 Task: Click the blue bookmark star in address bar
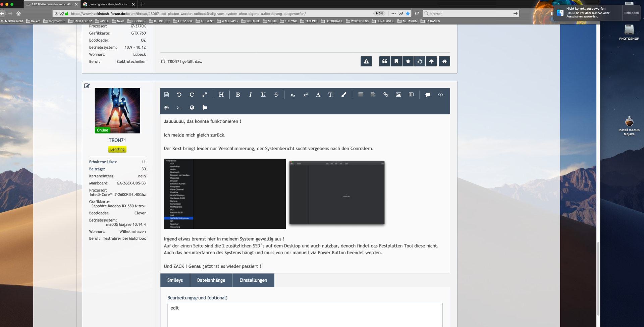point(408,13)
